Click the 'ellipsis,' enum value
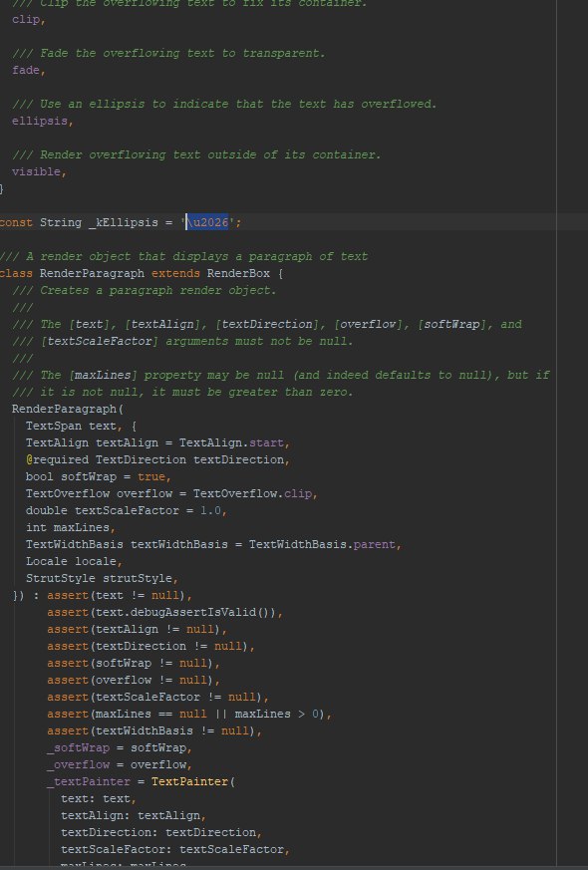This screenshot has width=588, height=870. 42,121
